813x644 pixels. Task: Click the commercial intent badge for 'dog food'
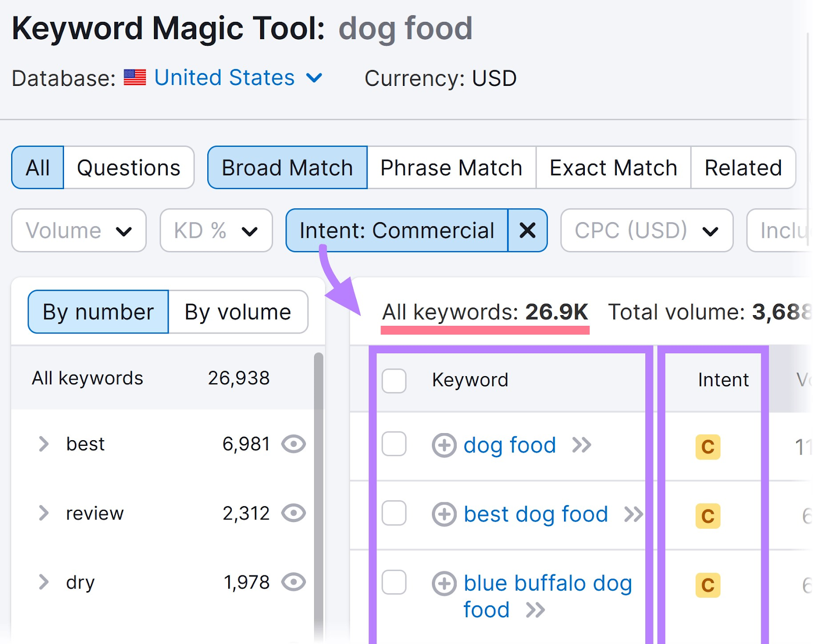[708, 447]
